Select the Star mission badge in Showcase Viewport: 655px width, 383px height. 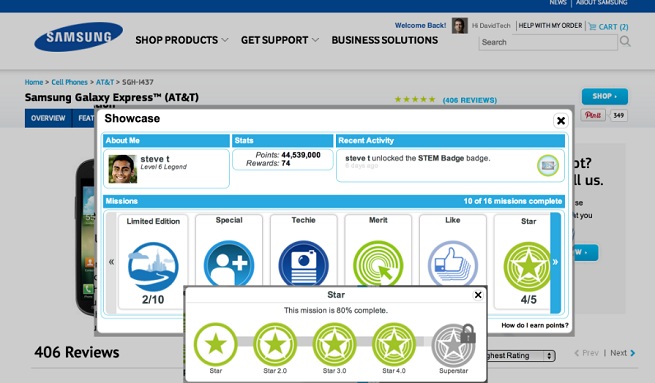(x=527, y=266)
